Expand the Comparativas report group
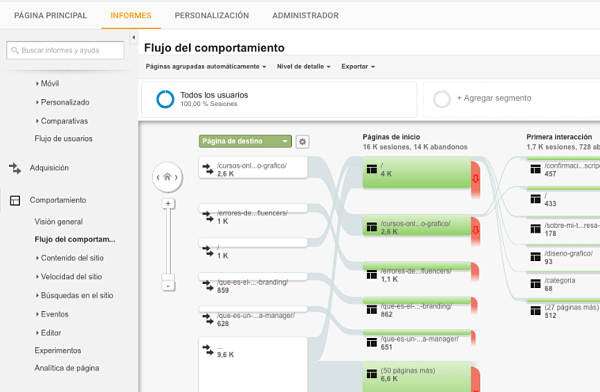This screenshot has width=600, height=392. click(x=62, y=121)
